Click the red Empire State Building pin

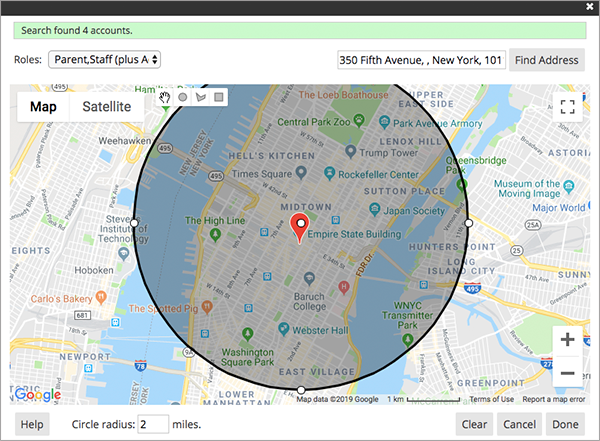tap(299, 229)
